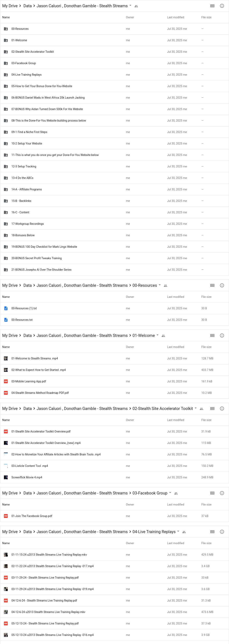Open dropdown arrow after 03-Facebook Group breadcrumb
229x644 pixels.
click(x=170, y=492)
